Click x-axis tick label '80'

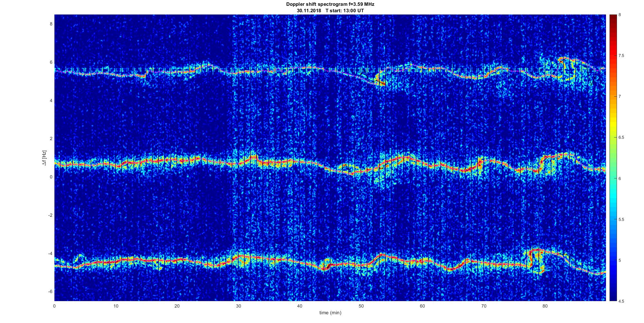point(545,306)
